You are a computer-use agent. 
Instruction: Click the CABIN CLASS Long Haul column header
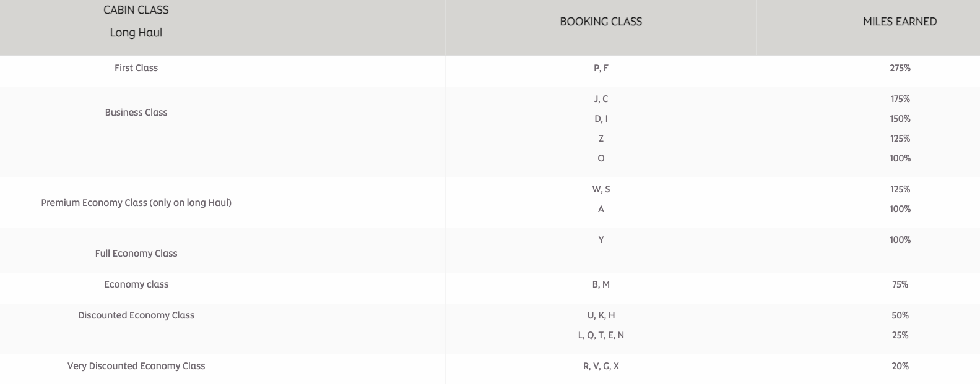(x=136, y=21)
